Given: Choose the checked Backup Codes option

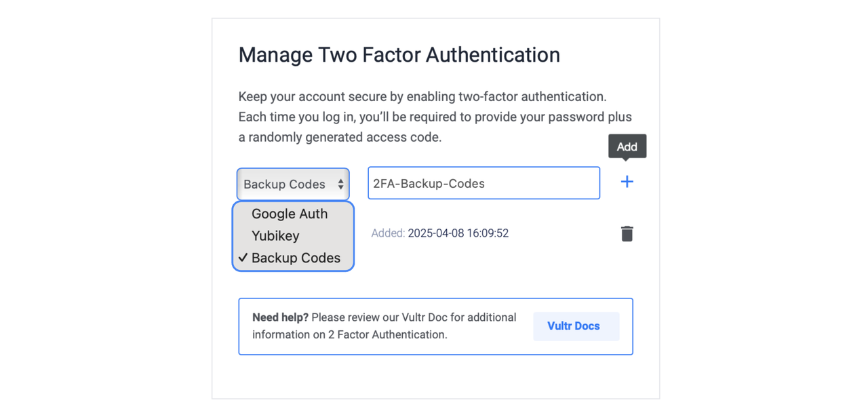Looking at the screenshot, I should (x=296, y=258).
